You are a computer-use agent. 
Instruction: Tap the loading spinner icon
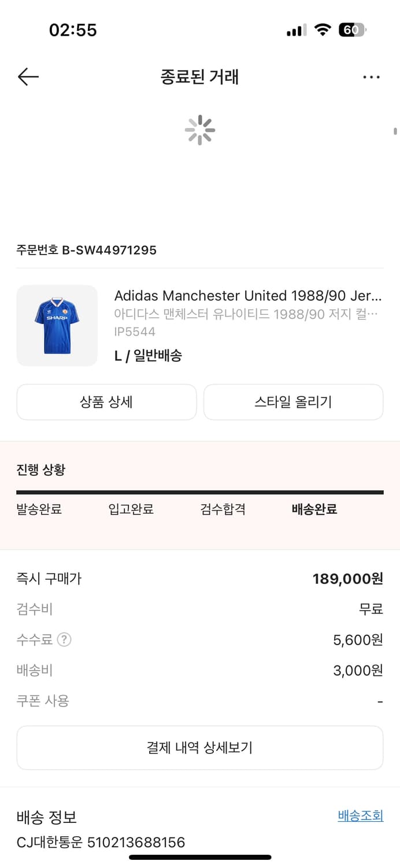pos(200,130)
